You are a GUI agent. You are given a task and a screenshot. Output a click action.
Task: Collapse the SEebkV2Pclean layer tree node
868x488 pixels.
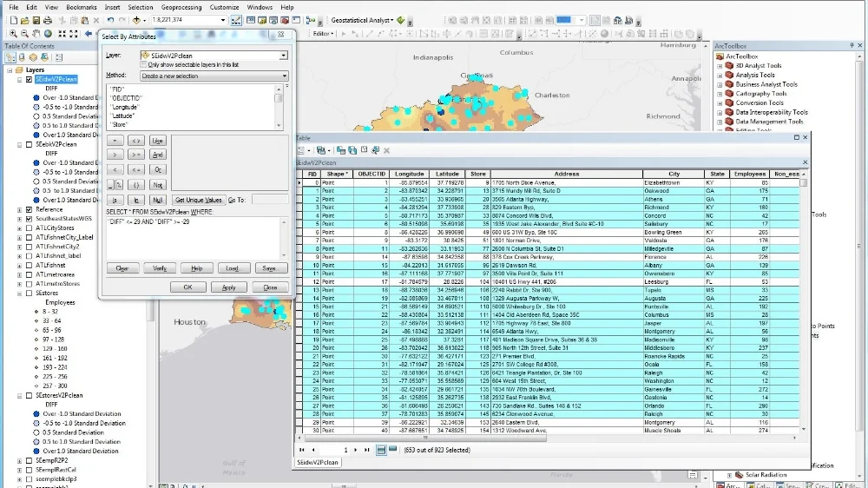(x=20, y=144)
